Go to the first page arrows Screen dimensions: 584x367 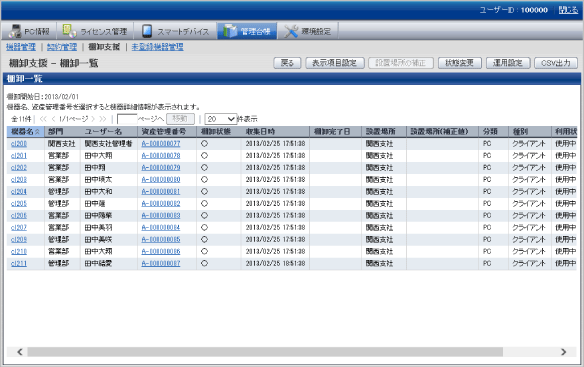(43, 119)
